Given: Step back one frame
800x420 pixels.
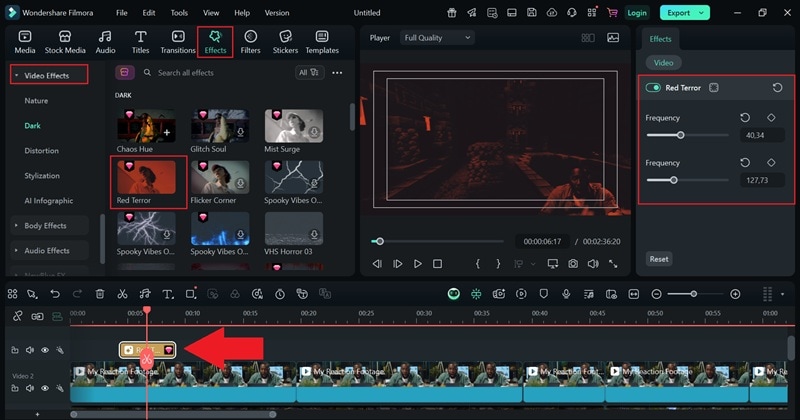Looking at the screenshot, I should click(x=377, y=264).
